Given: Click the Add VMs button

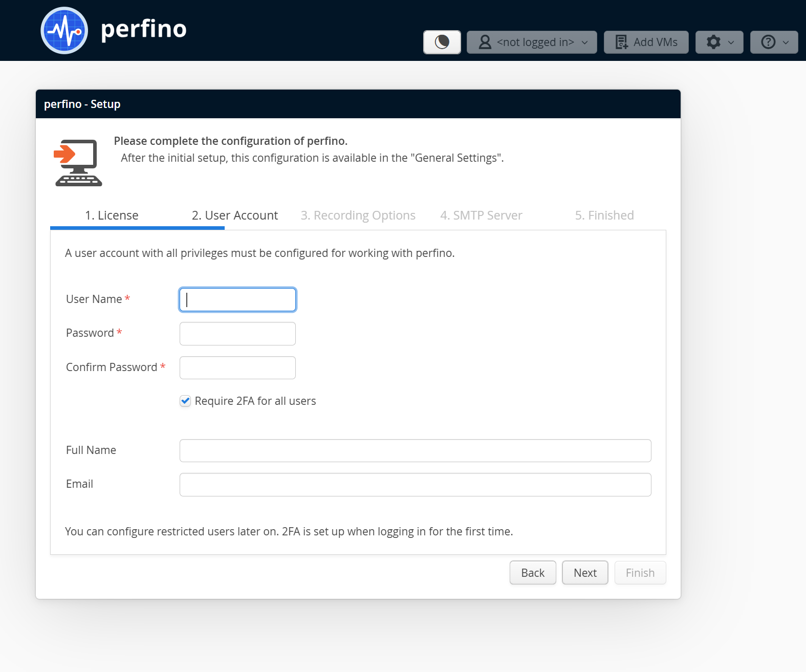Looking at the screenshot, I should coord(646,42).
